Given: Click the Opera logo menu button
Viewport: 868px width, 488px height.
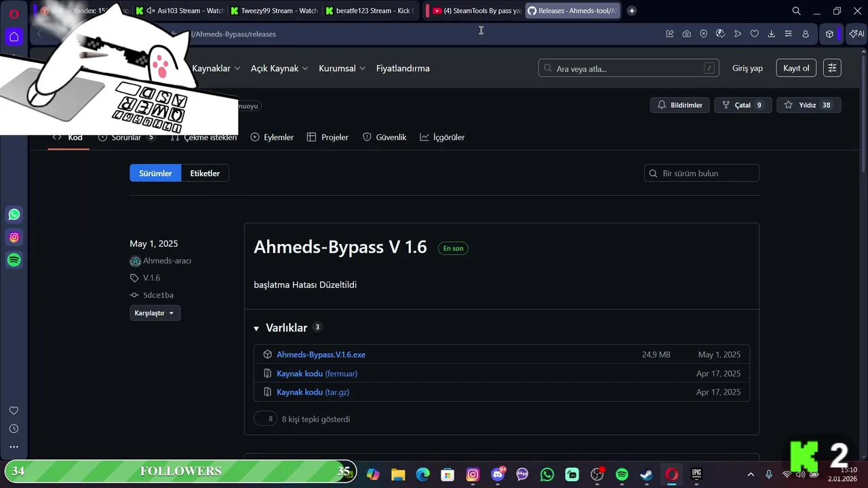Looking at the screenshot, I should [x=14, y=14].
